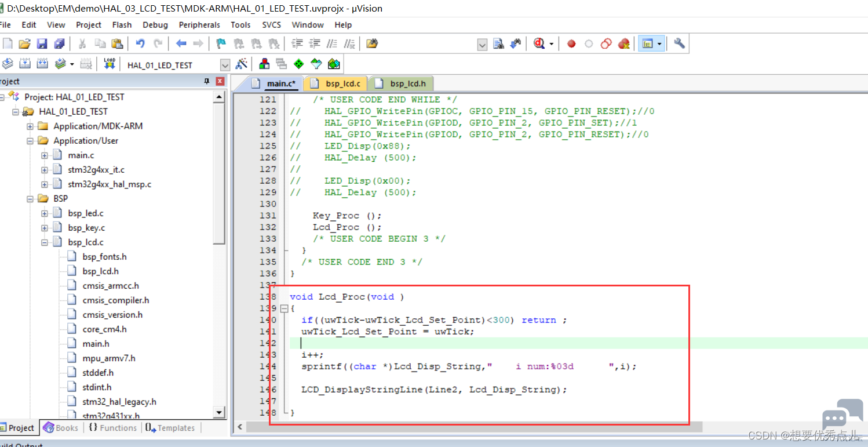Start the debug session icon
Viewport: 868px width, 447px height.
pos(539,43)
